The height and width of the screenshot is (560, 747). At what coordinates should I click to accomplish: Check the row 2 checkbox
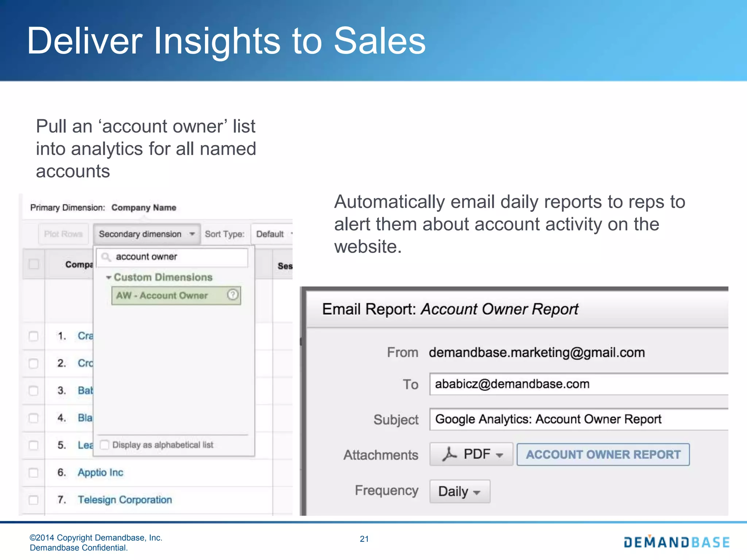(x=34, y=363)
